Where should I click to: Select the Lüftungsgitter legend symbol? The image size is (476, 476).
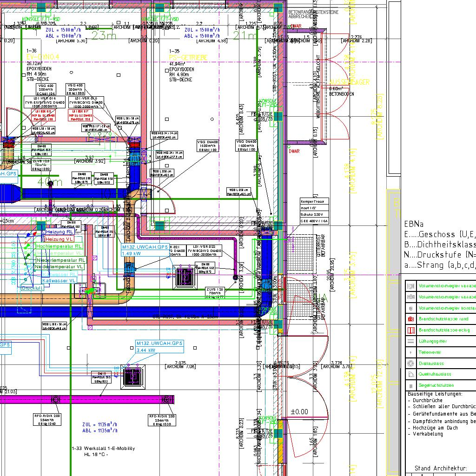[x=410, y=341]
